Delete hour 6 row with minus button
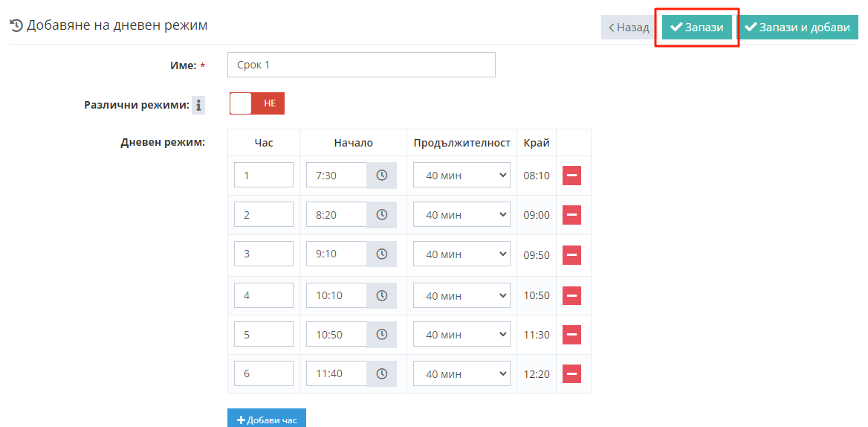This screenshot has width=868, height=427. click(x=571, y=373)
